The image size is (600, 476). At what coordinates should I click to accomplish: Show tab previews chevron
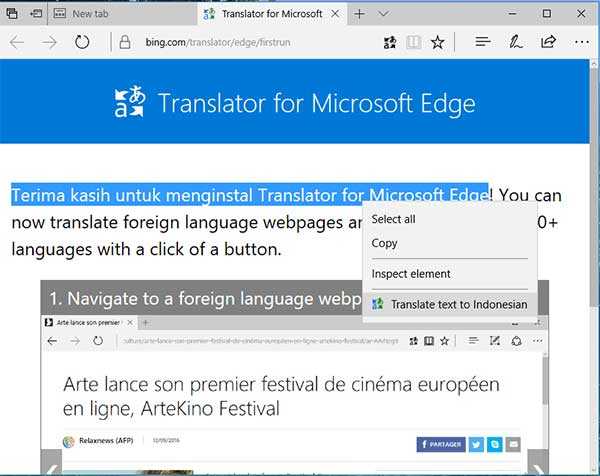(x=383, y=14)
